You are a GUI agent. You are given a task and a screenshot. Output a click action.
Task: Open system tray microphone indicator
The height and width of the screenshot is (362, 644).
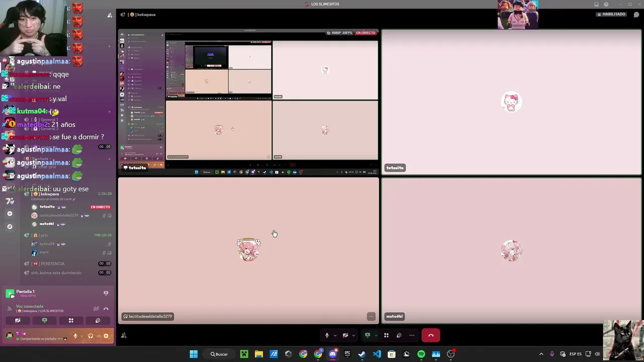[552, 354]
